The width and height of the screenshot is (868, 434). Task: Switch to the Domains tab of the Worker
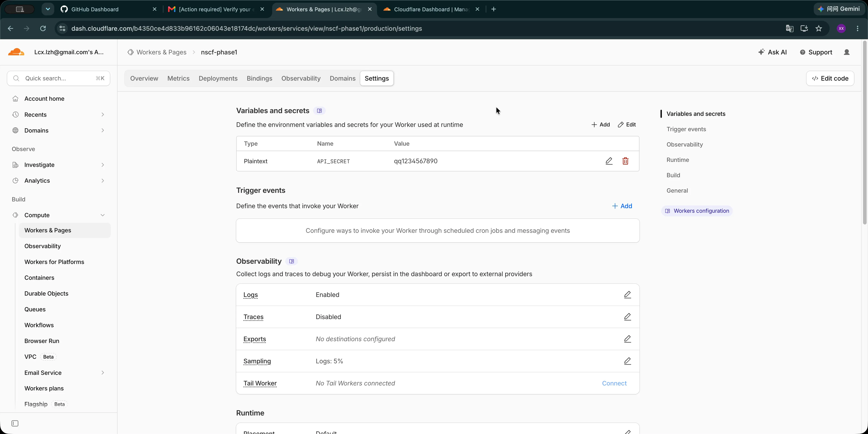tap(342, 78)
